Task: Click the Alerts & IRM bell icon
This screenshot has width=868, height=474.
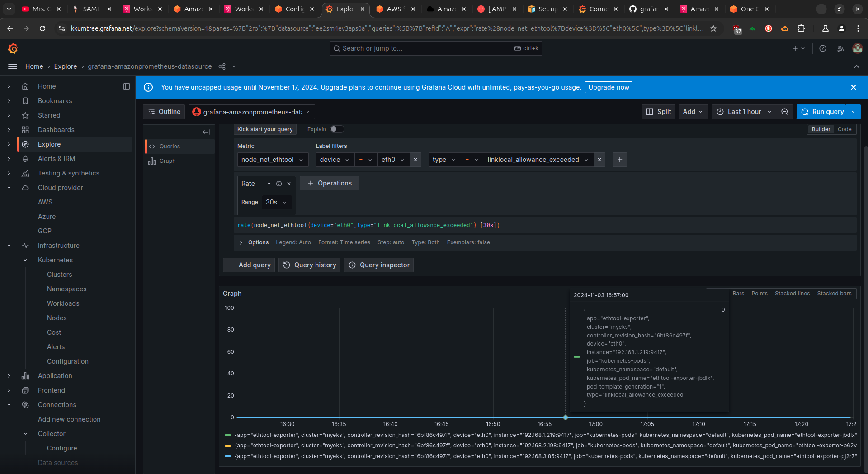Action: click(x=25, y=159)
